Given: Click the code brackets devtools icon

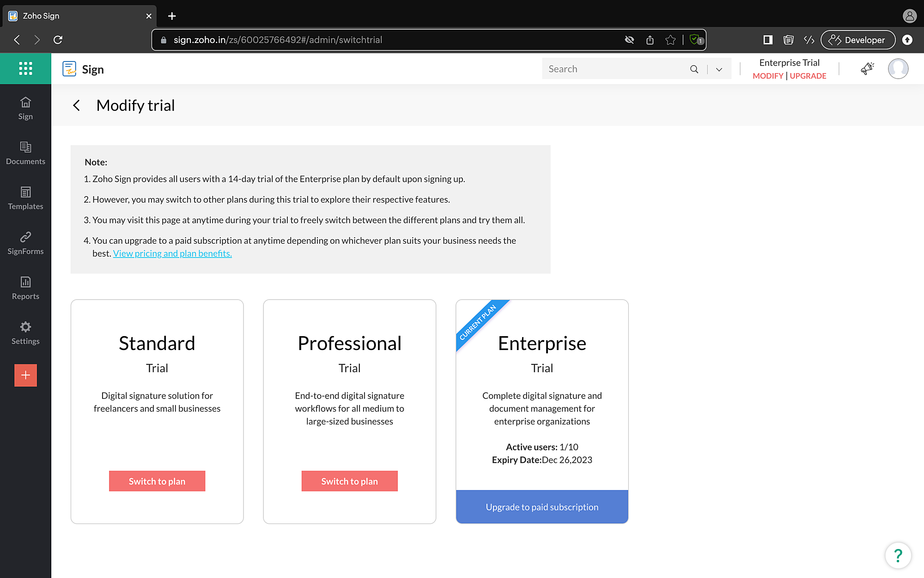Looking at the screenshot, I should (x=808, y=40).
